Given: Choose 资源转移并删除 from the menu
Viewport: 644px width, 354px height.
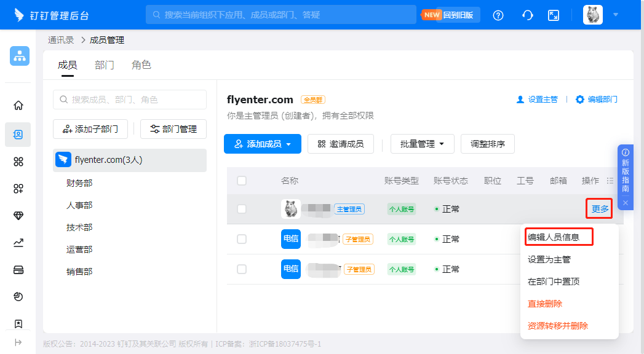Looking at the screenshot, I should coord(558,326).
